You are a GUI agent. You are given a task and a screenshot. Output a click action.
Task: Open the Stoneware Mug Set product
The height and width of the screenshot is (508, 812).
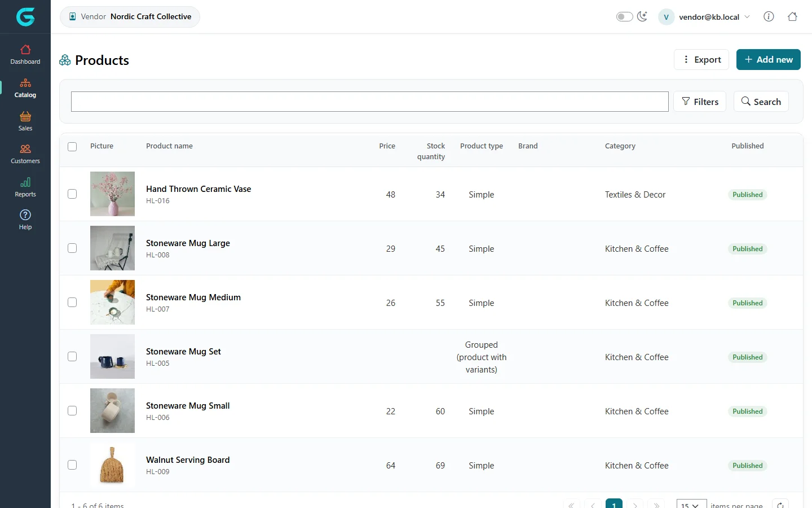183,352
